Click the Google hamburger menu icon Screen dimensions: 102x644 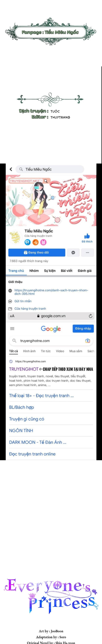point(12,328)
